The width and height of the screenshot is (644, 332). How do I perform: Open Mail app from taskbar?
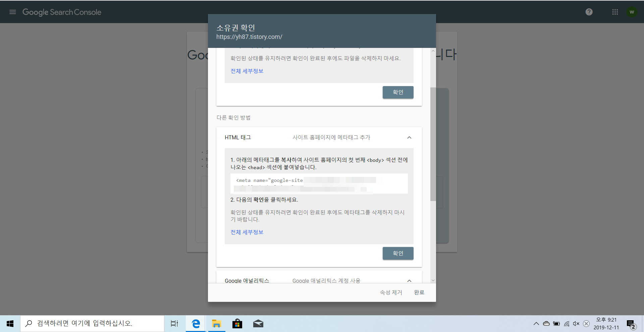[x=258, y=324]
